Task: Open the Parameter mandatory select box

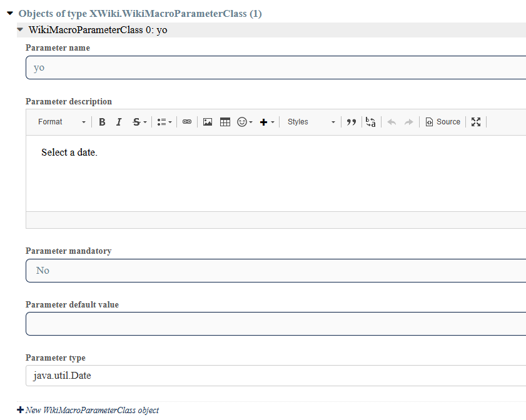Action: pos(275,271)
